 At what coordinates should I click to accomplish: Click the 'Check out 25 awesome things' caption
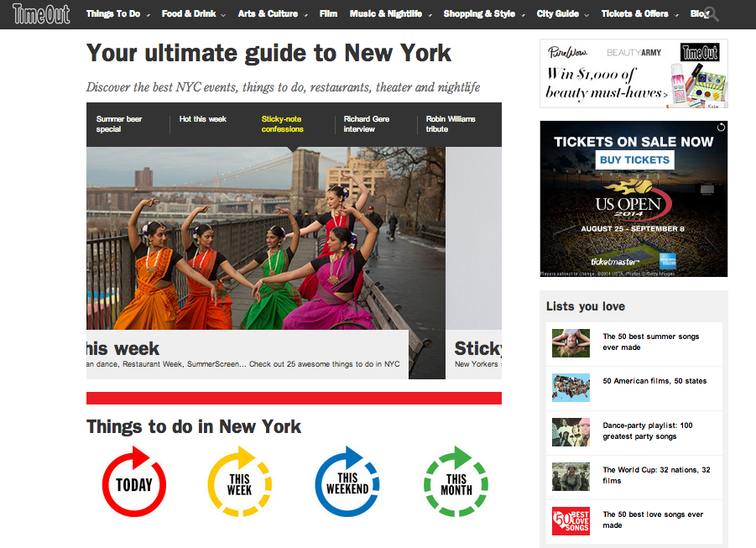pyautogui.click(x=325, y=364)
